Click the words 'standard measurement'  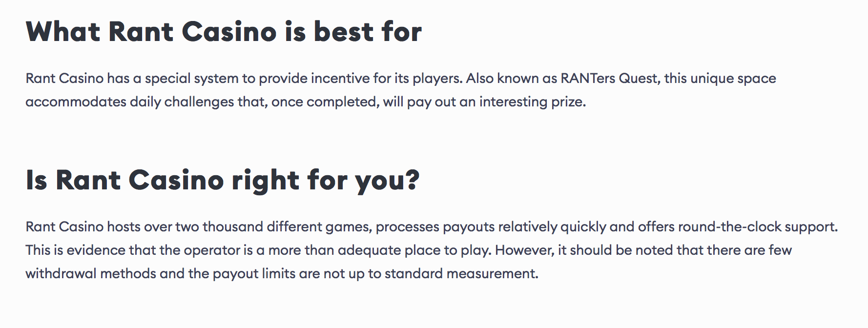coord(460,274)
